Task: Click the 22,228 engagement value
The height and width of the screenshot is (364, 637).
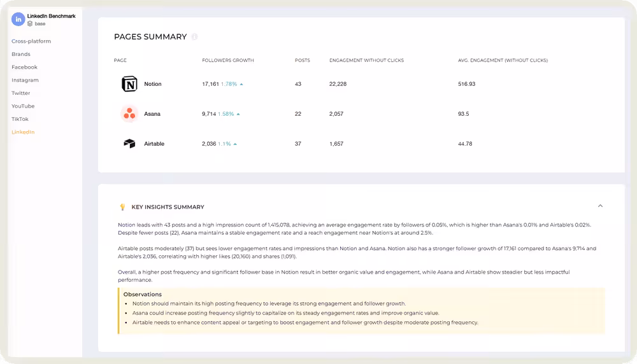Action: [x=338, y=84]
